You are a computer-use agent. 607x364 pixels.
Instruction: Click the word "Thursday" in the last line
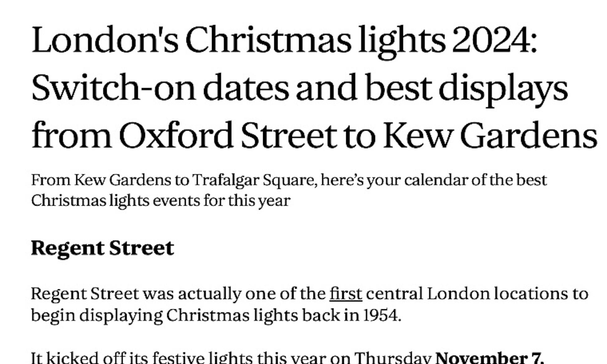393,357
